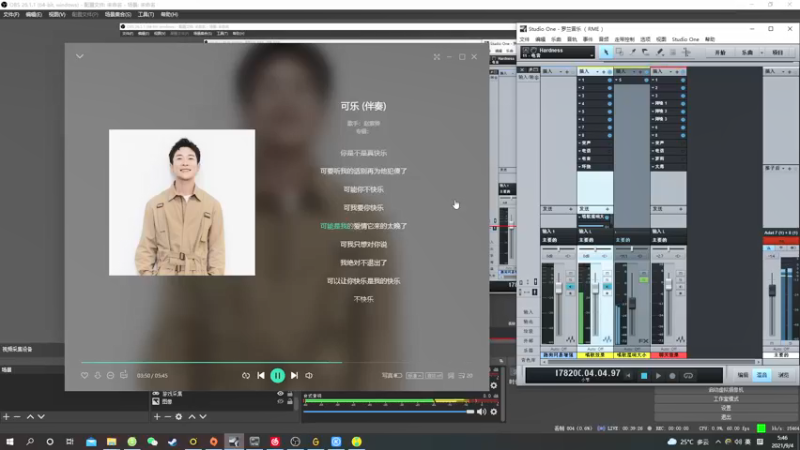The height and width of the screenshot is (450, 800).
Task: Toggle power of top insert on fourth channel
Action: click(x=683, y=80)
